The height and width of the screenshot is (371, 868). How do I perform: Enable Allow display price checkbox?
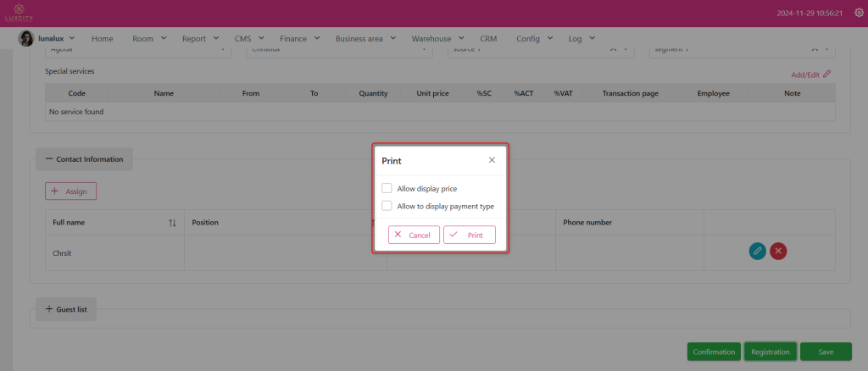click(387, 188)
